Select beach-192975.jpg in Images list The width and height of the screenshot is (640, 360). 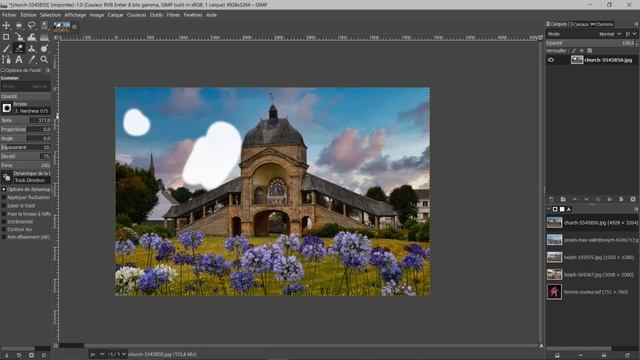(x=592, y=258)
